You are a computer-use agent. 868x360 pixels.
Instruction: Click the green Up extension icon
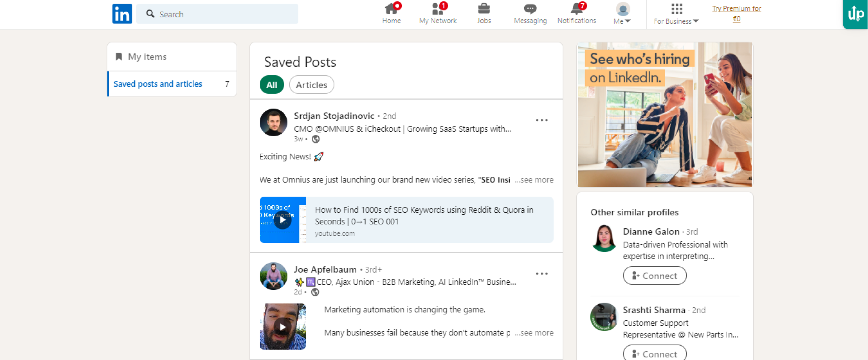tap(855, 14)
